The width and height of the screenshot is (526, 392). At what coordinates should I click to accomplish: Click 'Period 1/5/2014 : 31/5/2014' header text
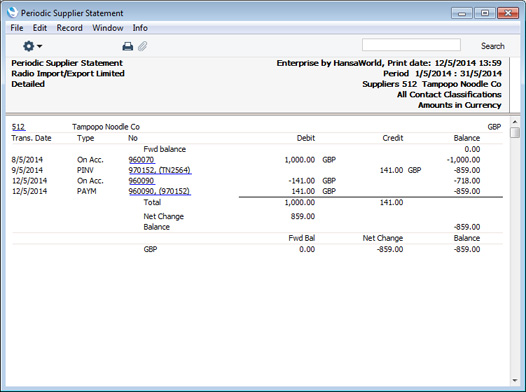click(x=442, y=73)
